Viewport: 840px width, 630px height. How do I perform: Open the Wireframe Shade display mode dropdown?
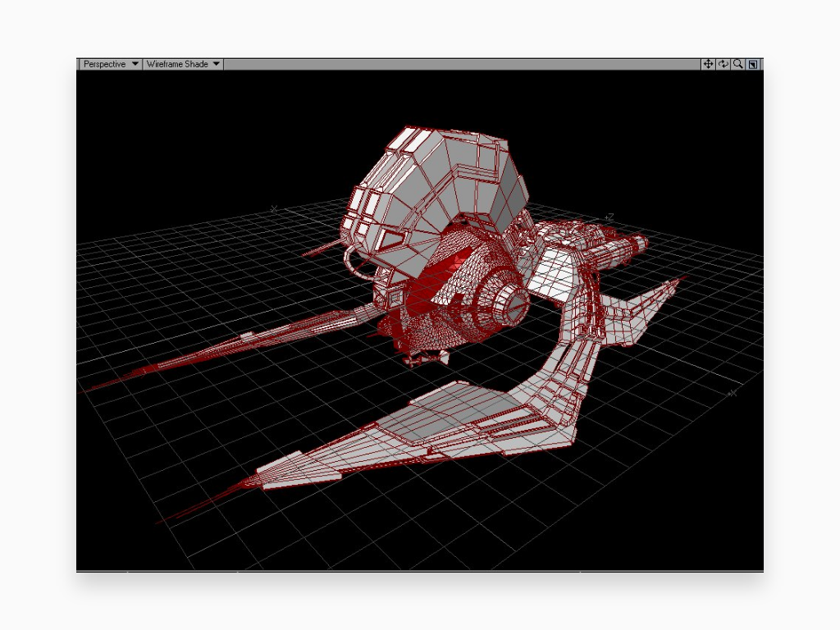pyautogui.click(x=183, y=64)
